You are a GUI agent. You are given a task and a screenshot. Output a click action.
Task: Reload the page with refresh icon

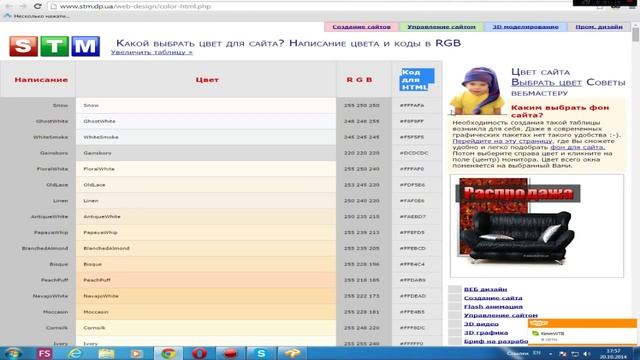38,6
